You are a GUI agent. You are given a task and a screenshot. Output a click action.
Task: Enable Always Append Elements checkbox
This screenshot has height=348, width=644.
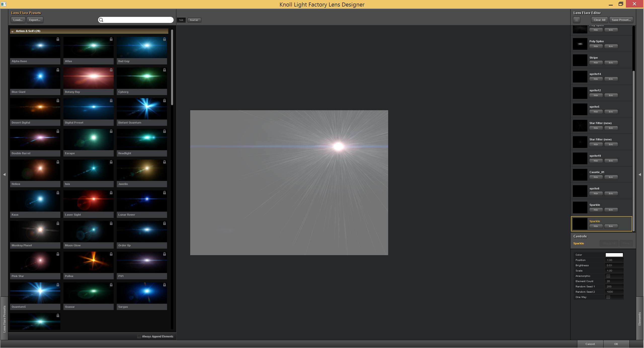[139, 336]
